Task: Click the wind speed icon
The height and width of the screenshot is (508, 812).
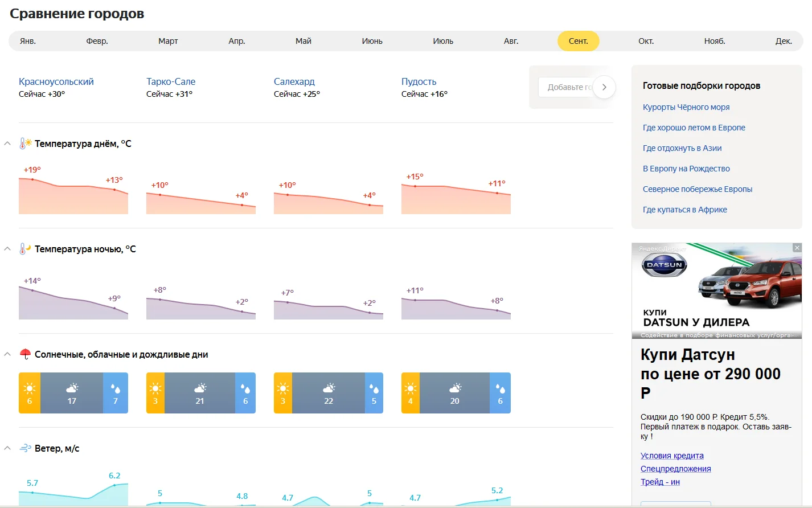Action: (25, 448)
